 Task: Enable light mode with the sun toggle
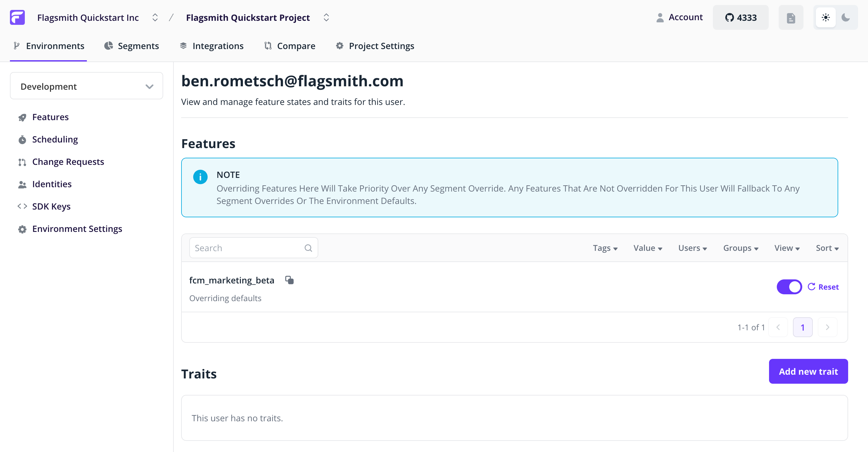tap(825, 17)
